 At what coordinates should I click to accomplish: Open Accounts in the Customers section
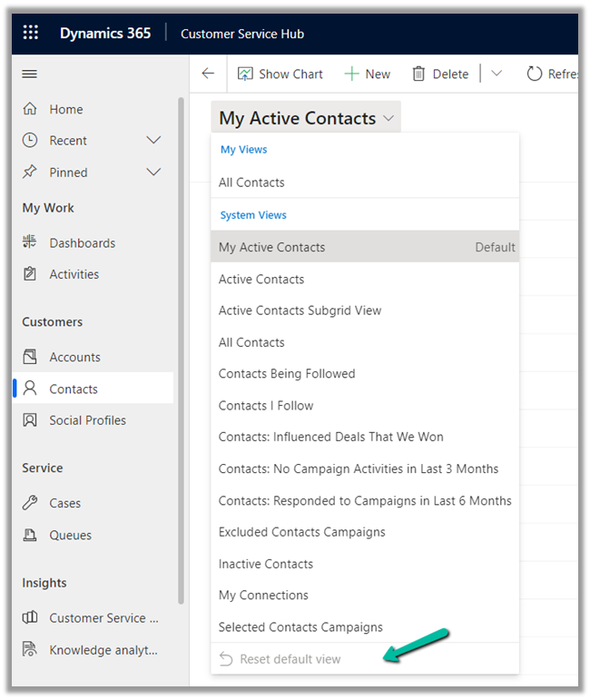coord(74,358)
